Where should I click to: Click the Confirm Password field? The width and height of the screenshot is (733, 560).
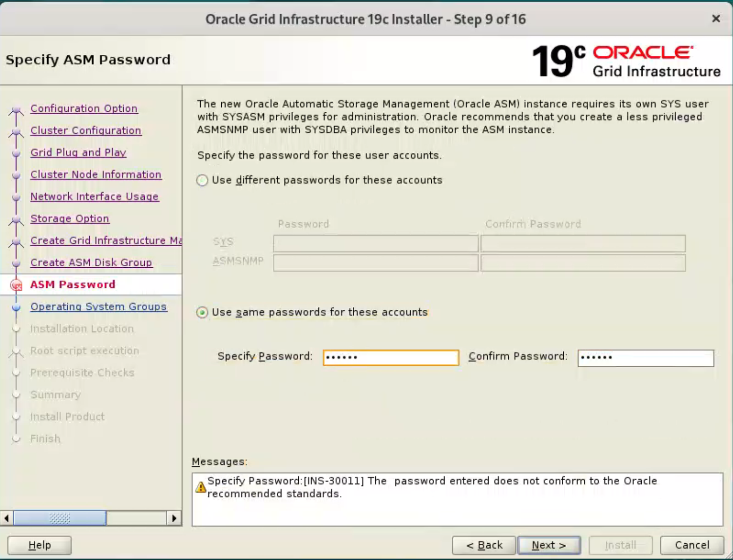646,357
